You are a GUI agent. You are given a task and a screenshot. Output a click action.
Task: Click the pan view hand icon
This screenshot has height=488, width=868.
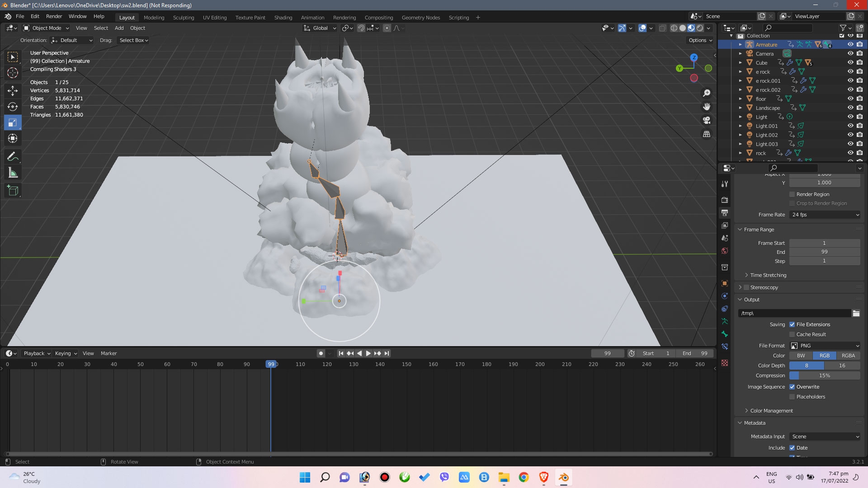click(707, 107)
